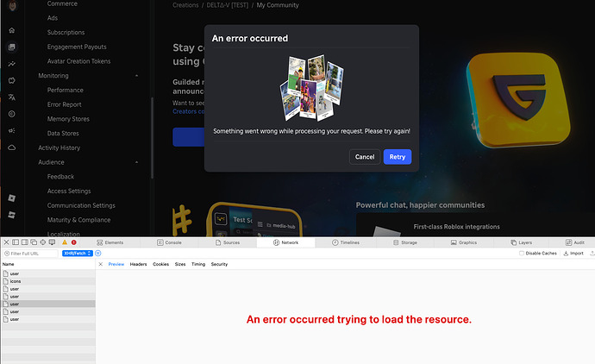The height and width of the screenshot is (364, 595).
Task: Switch to the Layers tab
Action: pyautogui.click(x=522, y=242)
